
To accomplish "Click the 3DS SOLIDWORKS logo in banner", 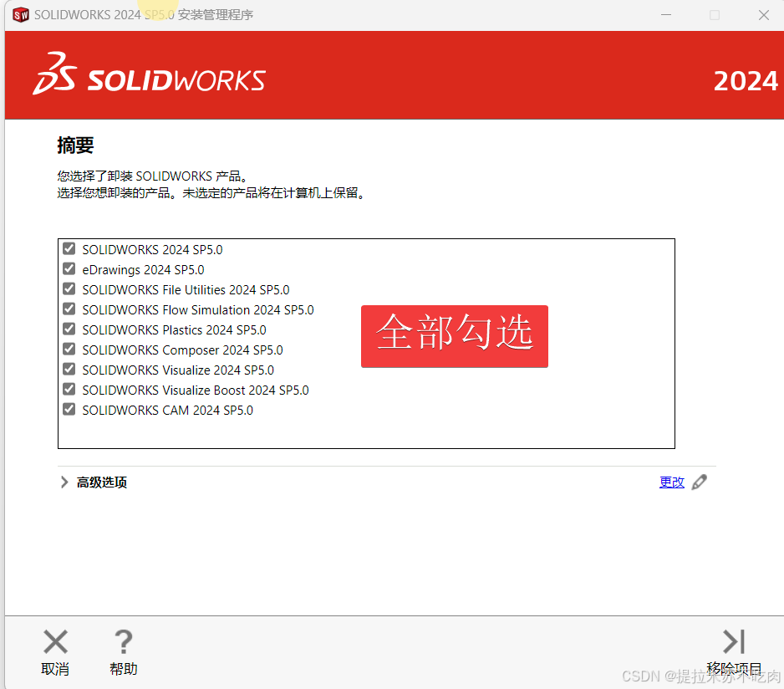I will coord(149,74).
